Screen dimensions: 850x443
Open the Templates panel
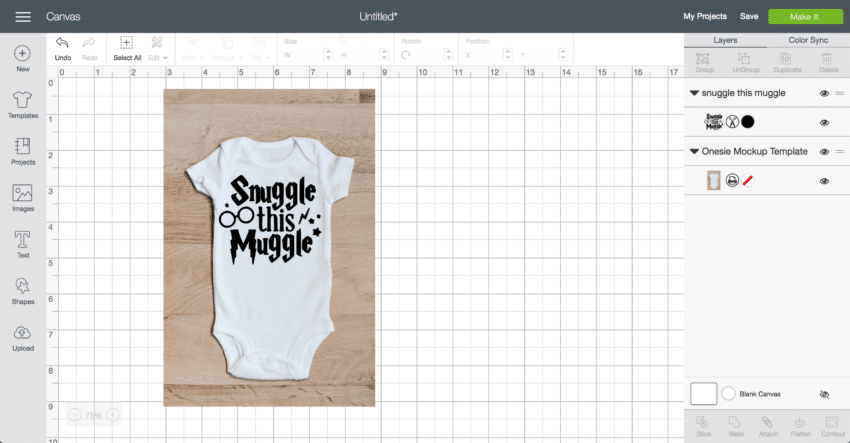point(23,105)
